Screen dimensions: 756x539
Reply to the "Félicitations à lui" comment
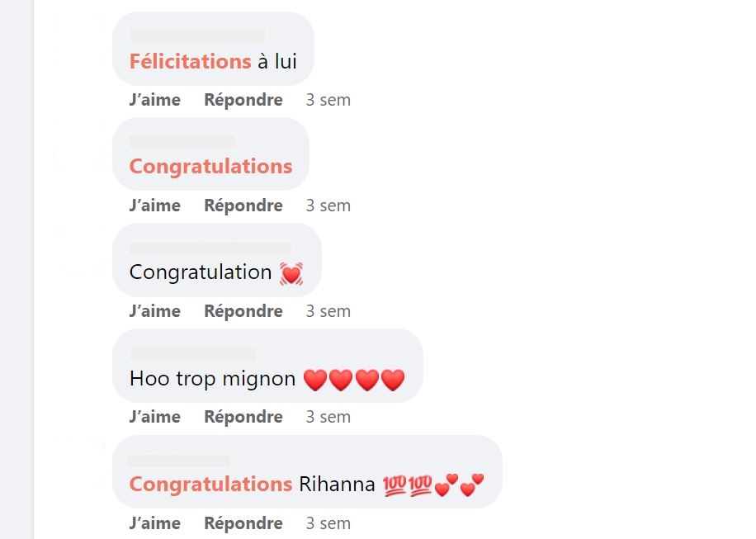pyautogui.click(x=243, y=100)
